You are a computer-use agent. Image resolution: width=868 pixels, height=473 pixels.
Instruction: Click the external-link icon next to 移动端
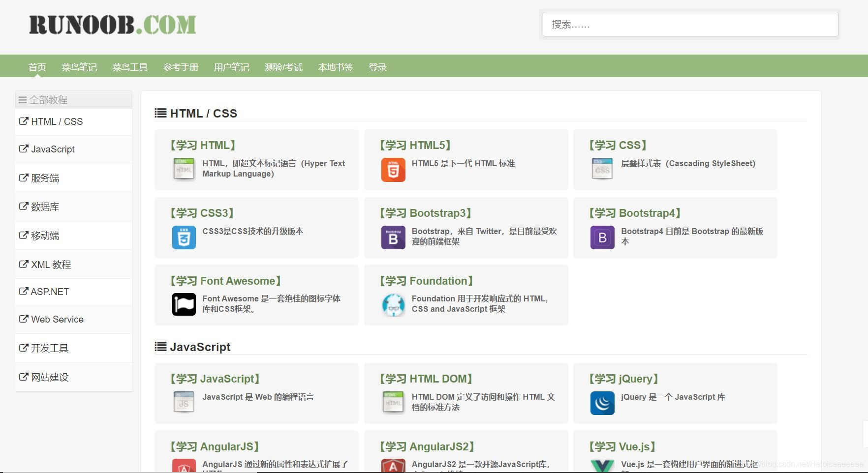24,235
